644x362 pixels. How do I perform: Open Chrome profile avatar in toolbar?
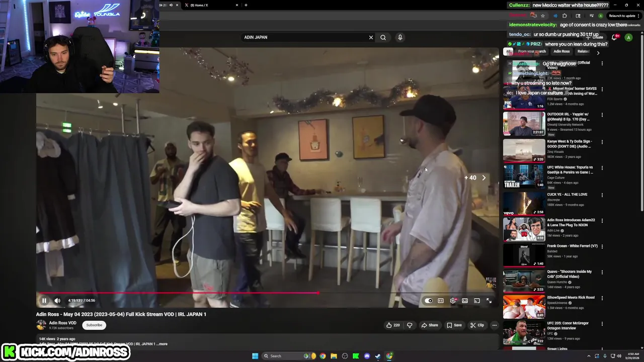point(600,16)
